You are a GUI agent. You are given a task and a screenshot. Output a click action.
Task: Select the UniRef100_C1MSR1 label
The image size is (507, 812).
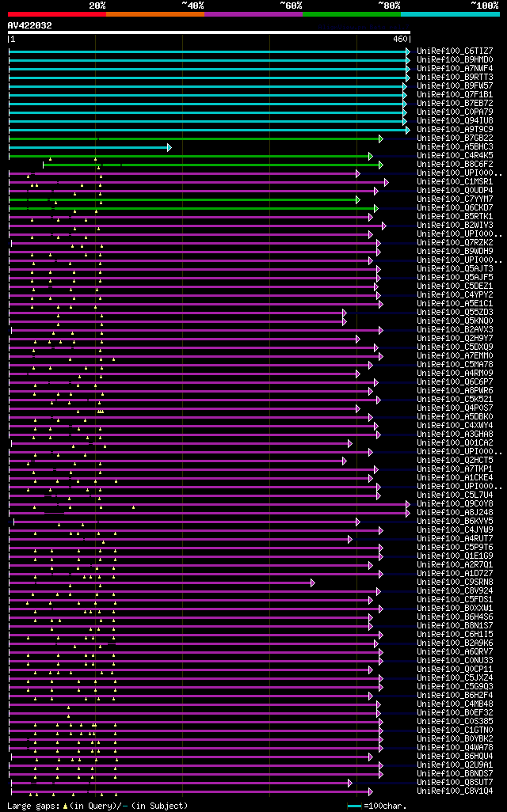point(456,182)
